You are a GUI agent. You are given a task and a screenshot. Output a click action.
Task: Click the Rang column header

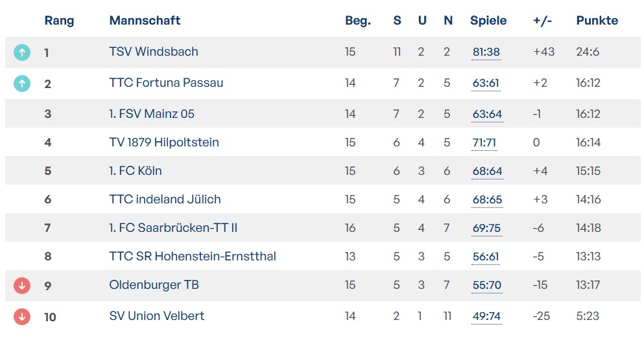[59, 21]
